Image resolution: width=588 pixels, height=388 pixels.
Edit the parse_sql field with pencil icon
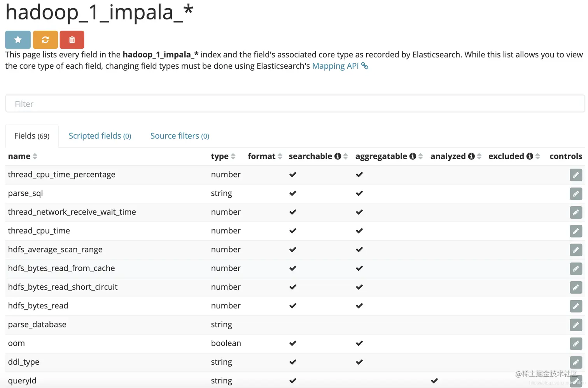[x=576, y=193]
